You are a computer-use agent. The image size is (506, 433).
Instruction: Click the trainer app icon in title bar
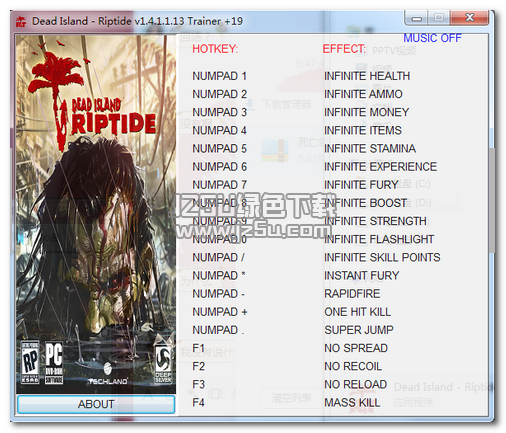pyautogui.click(x=21, y=21)
